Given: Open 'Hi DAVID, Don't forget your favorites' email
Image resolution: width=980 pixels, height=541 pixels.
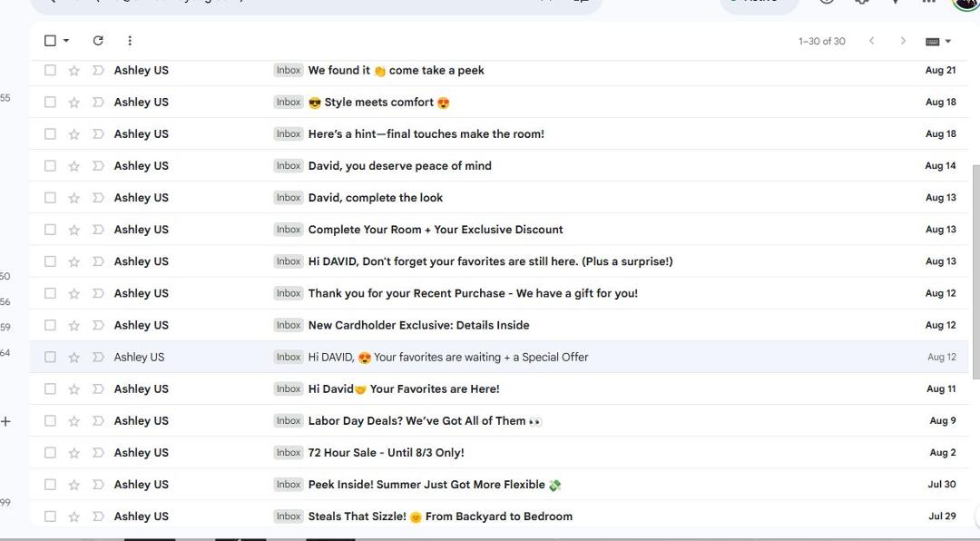Looking at the screenshot, I should pyautogui.click(x=499, y=261).
